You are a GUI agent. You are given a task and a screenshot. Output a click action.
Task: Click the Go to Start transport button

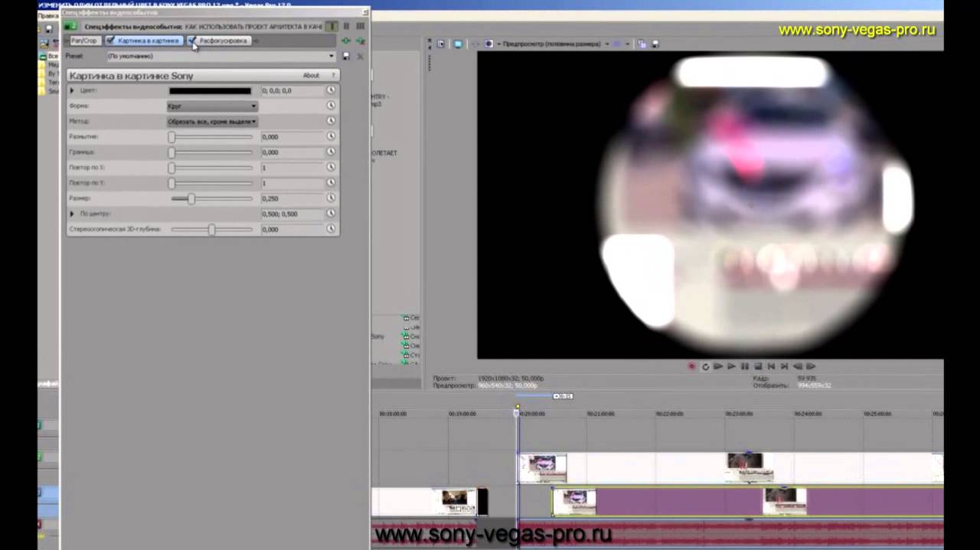[x=771, y=367]
